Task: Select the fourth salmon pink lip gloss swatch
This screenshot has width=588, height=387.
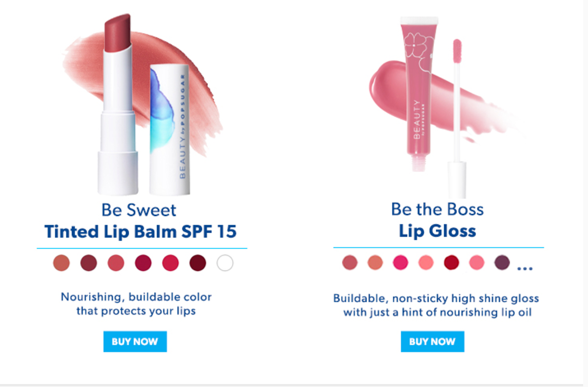Action: [x=426, y=262]
